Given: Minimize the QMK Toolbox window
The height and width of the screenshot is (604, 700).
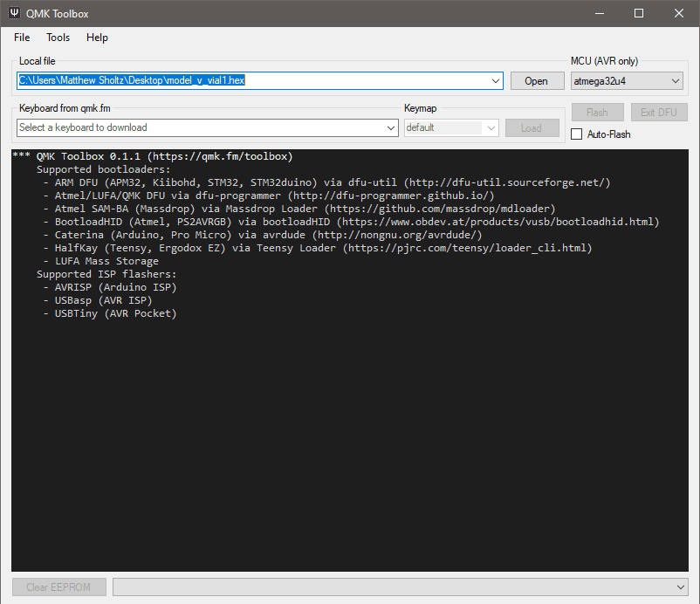Looking at the screenshot, I should coord(599,13).
